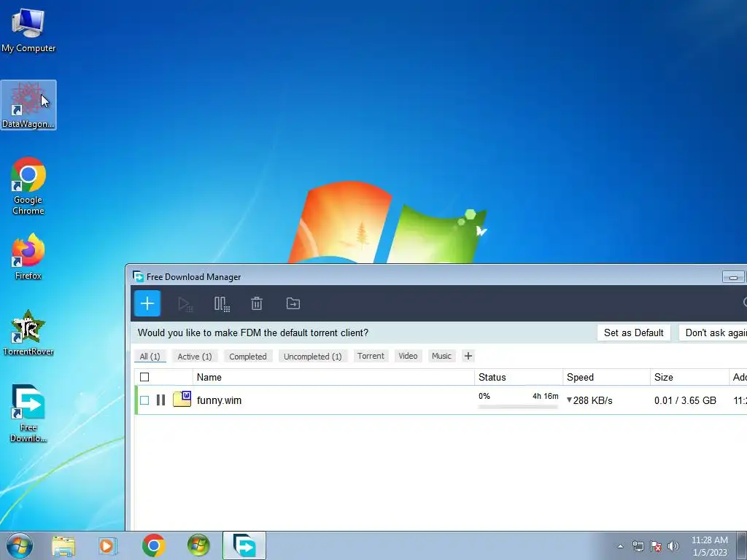The image size is (747, 560).
Task: Tick the funny.wim row checkbox
Action: pos(144,400)
